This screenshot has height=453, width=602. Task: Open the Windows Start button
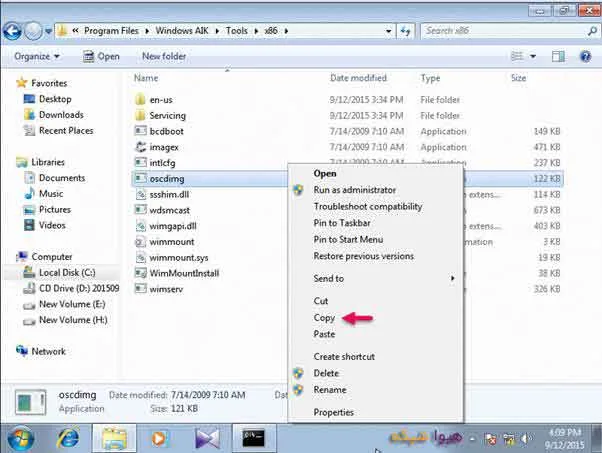pyautogui.click(x=21, y=438)
